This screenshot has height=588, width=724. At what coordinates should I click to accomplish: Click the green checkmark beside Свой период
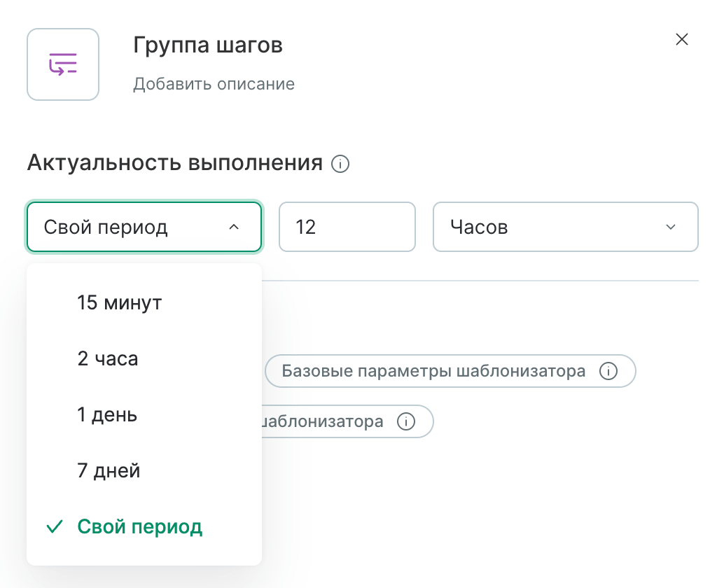pyautogui.click(x=54, y=526)
